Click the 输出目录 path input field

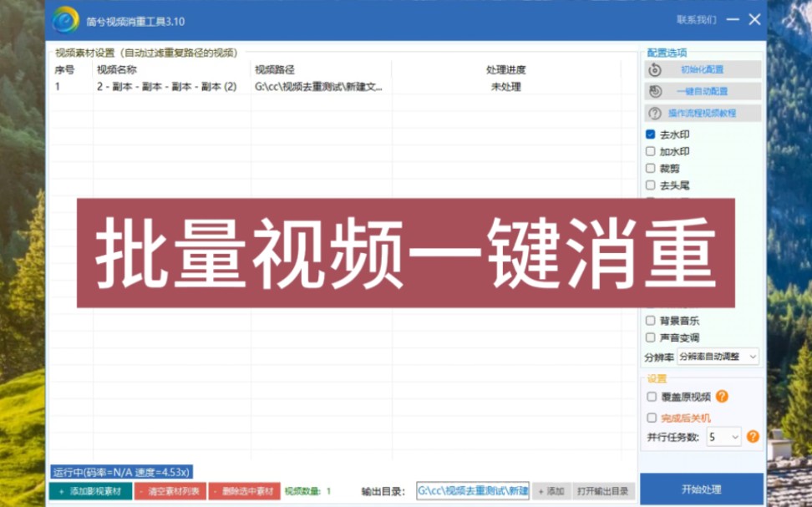tap(472, 491)
